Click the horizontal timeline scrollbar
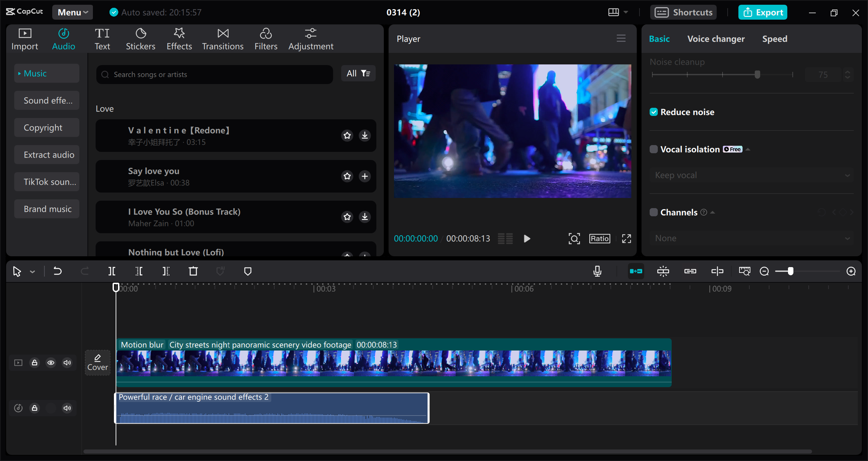The width and height of the screenshot is (868, 461). click(448, 452)
